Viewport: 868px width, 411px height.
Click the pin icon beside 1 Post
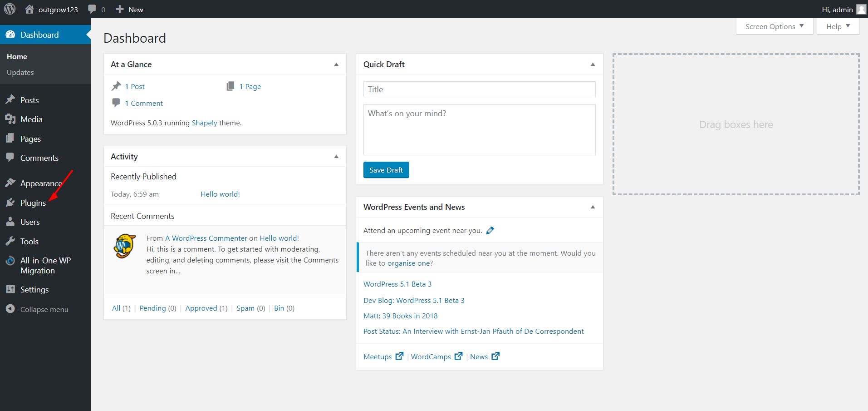[x=116, y=86]
